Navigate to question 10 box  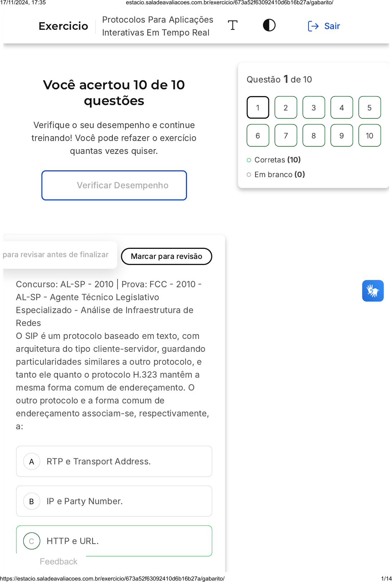coord(369,136)
